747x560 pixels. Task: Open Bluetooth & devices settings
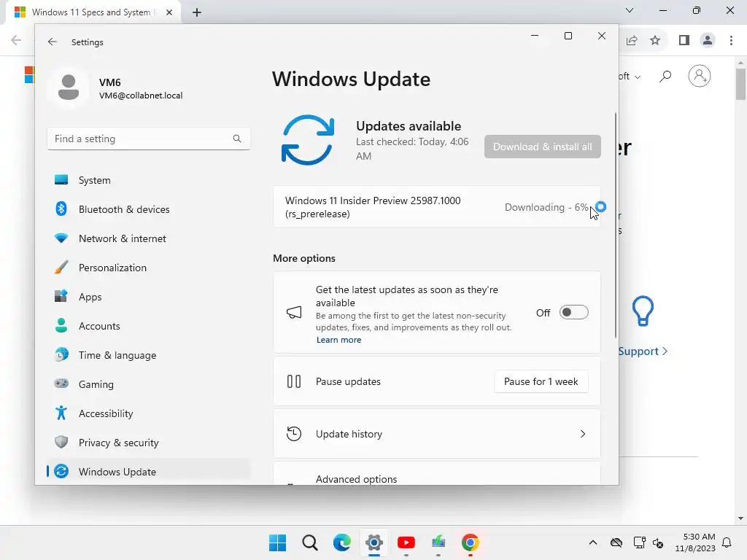pos(148,209)
